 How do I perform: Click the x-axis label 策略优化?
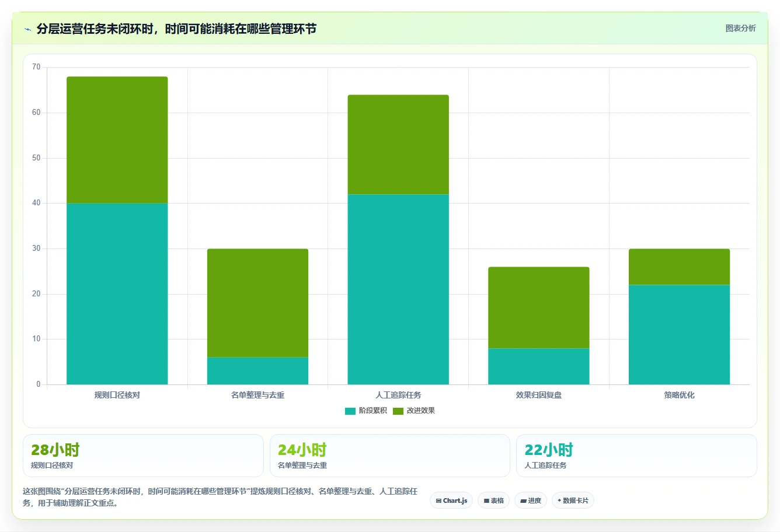tap(679, 395)
